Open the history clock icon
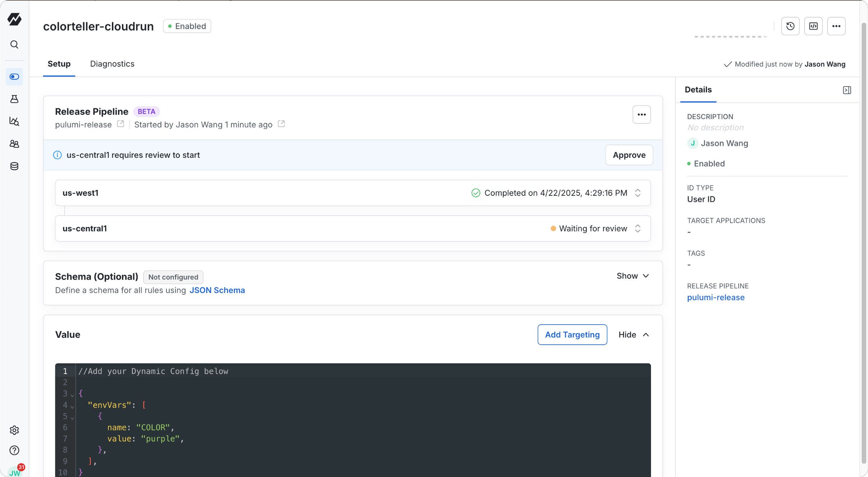Image resolution: width=868 pixels, height=477 pixels. [790, 26]
